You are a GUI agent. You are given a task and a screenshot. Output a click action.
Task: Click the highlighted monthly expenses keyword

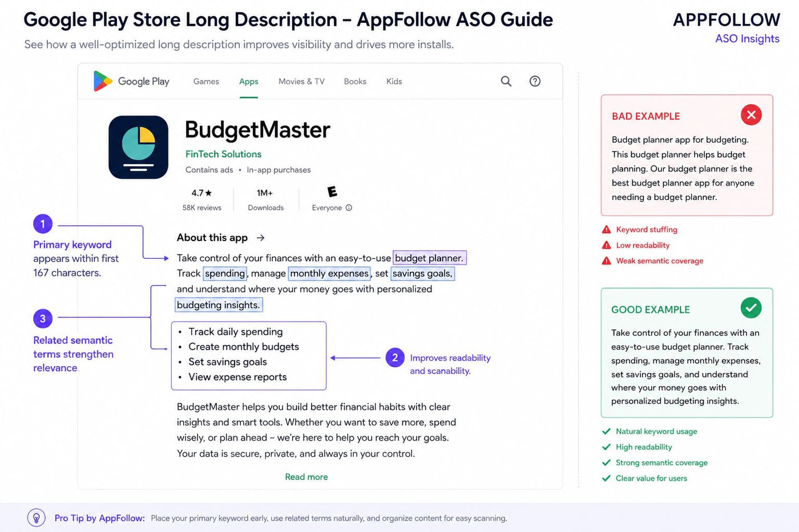click(329, 273)
